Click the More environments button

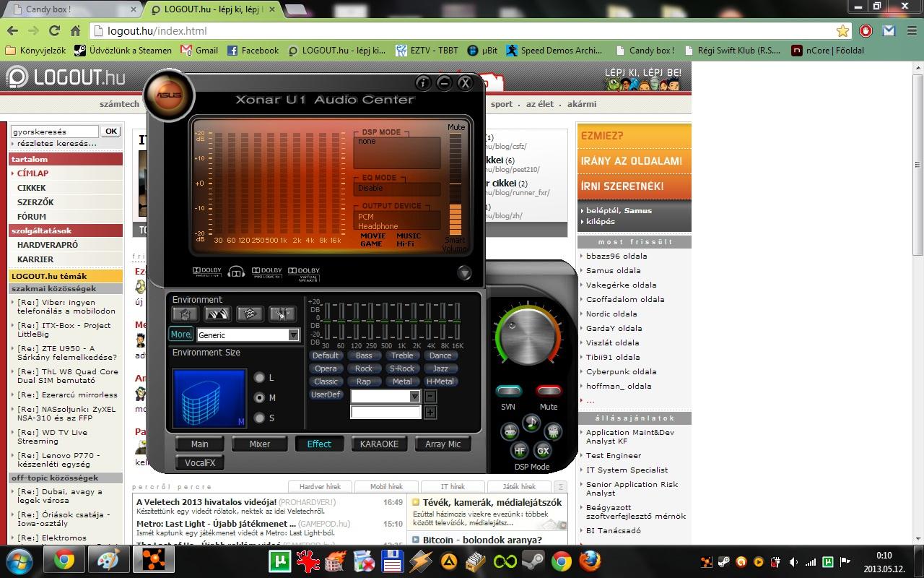(180, 334)
